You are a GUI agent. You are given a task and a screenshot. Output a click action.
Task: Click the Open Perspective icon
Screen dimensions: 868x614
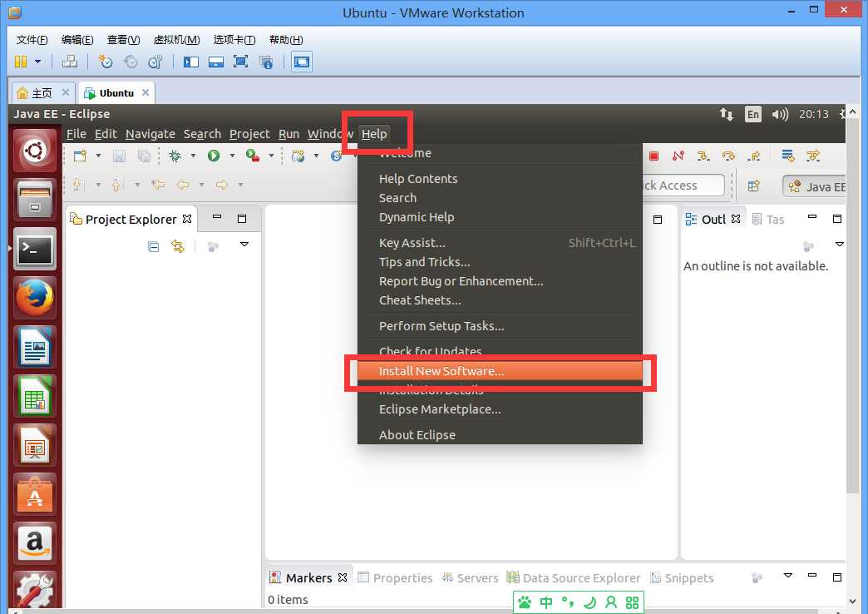(754, 186)
